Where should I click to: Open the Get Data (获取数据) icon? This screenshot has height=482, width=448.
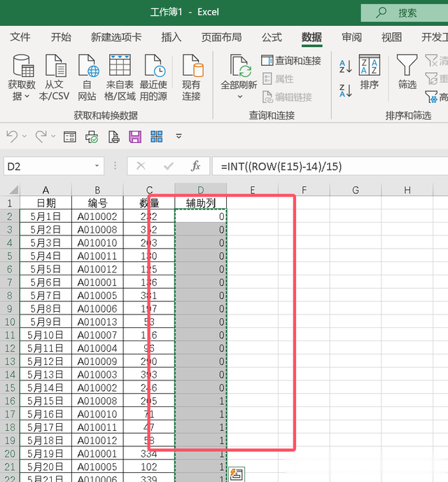[x=22, y=65]
